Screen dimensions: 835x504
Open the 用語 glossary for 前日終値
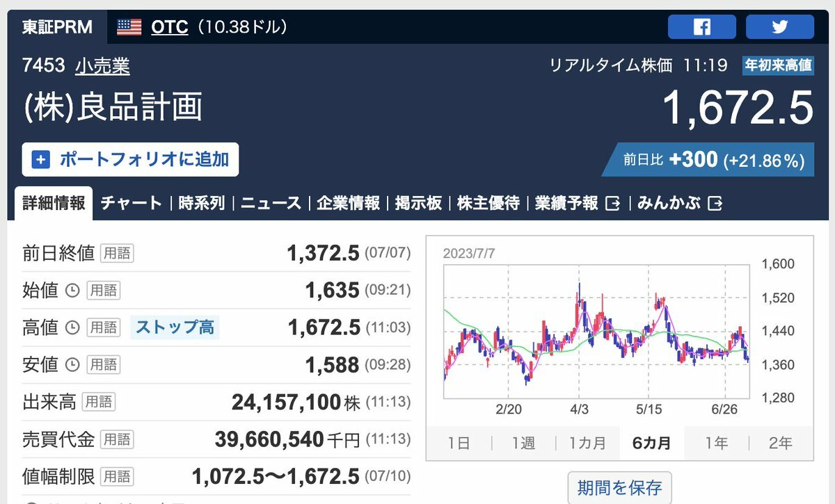116,253
